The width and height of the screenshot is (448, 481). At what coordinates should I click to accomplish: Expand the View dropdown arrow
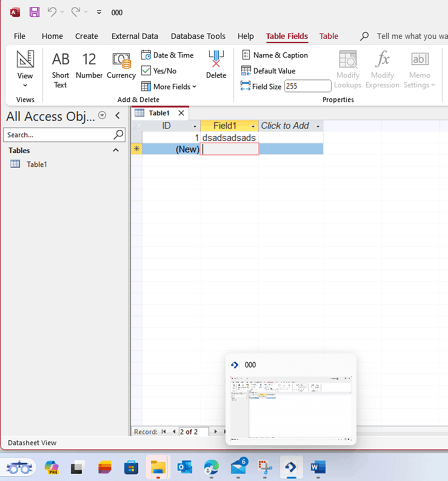pos(25,86)
